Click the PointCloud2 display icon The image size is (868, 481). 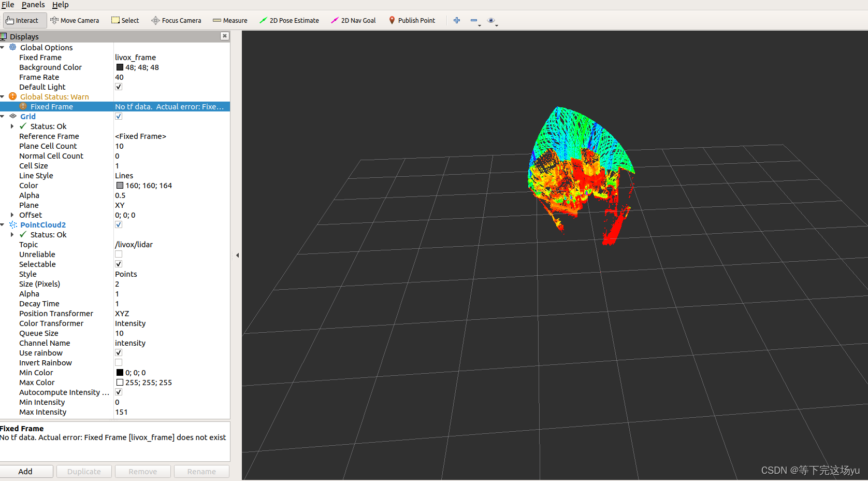(13, 224)
